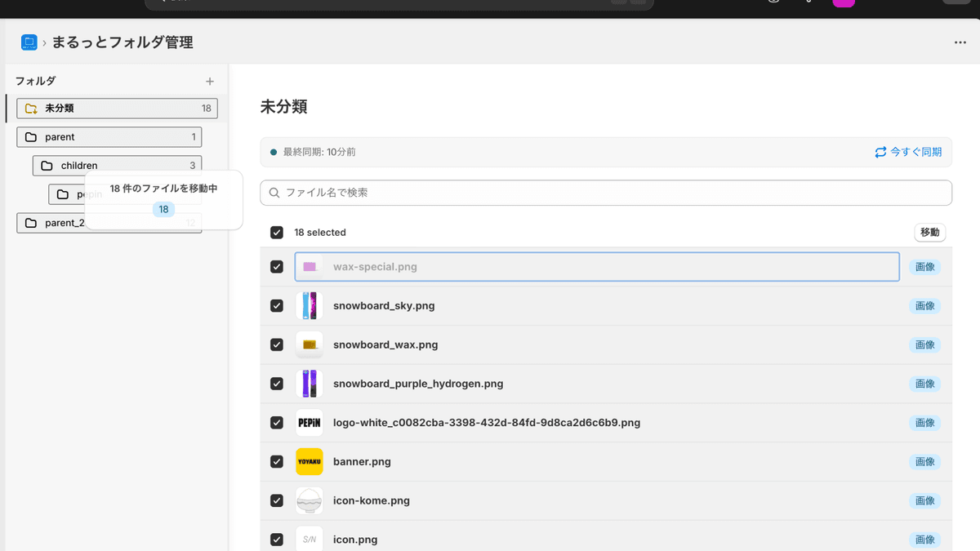Click the yellow 未分類 folder icon
The height and width of the screenshot is (551, 980).
click(x=32, y=108)
